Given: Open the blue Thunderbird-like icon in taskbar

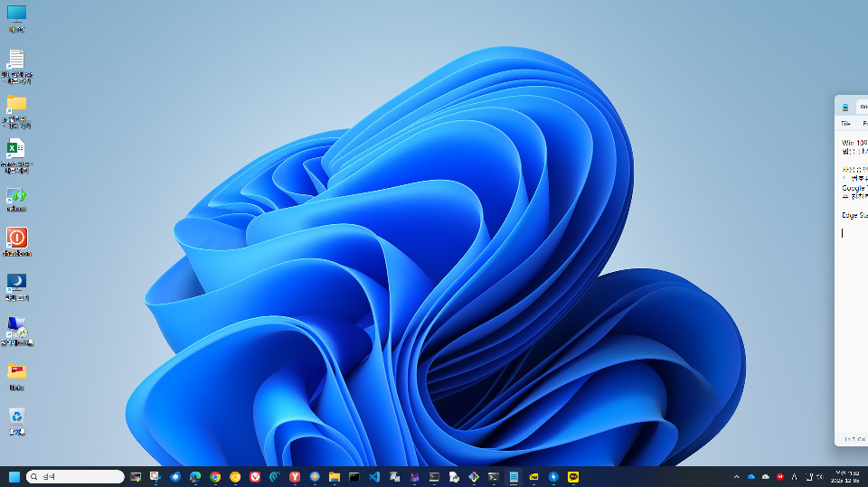Looking at the screenshot, I should point(175,476).
